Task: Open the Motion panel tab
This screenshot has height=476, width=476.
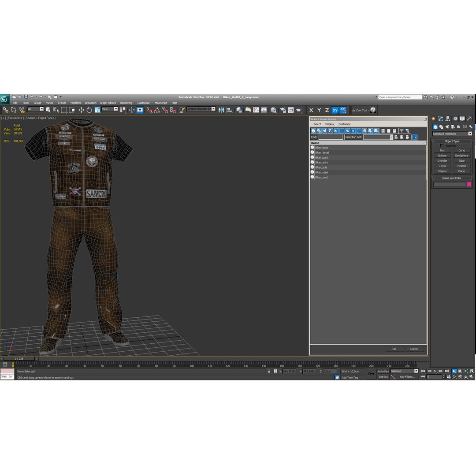Action: click(455, 119)
